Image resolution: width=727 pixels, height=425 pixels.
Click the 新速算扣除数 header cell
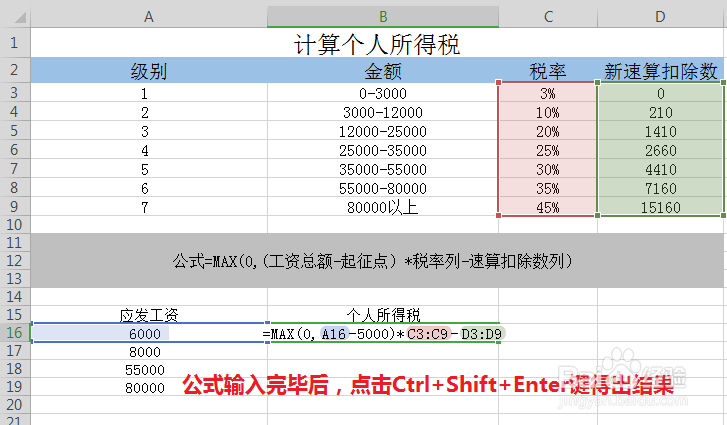coord(660,70)
